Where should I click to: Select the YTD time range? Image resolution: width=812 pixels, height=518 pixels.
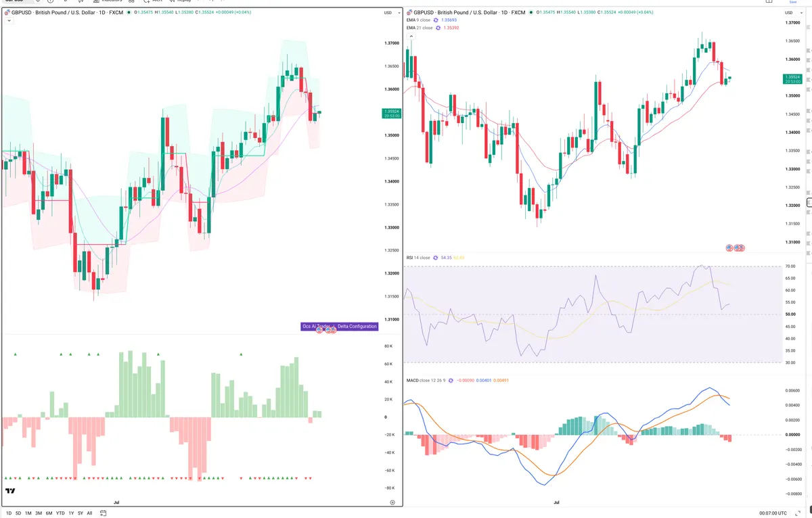[60, 513]
